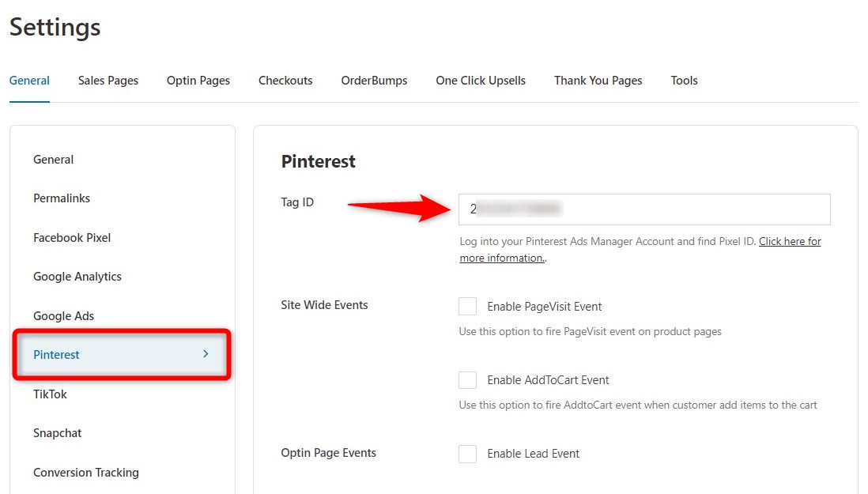
Task: Open Facebook Pixel settings
Action: 72,237
